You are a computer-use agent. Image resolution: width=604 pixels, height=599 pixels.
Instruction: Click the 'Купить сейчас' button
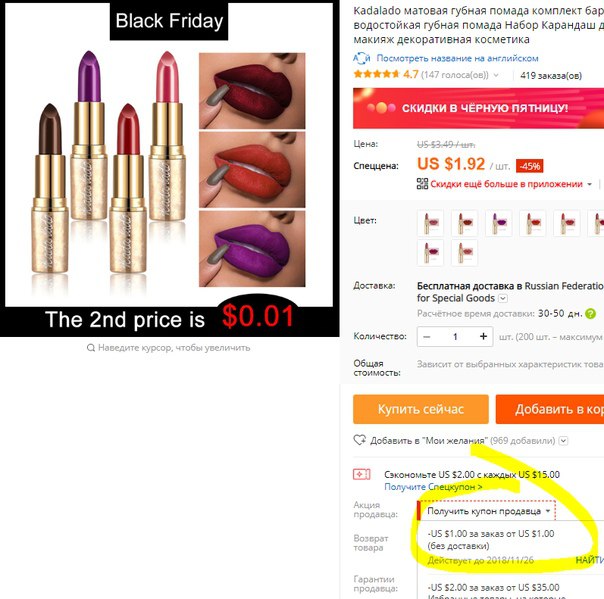[x=421, y=409]
